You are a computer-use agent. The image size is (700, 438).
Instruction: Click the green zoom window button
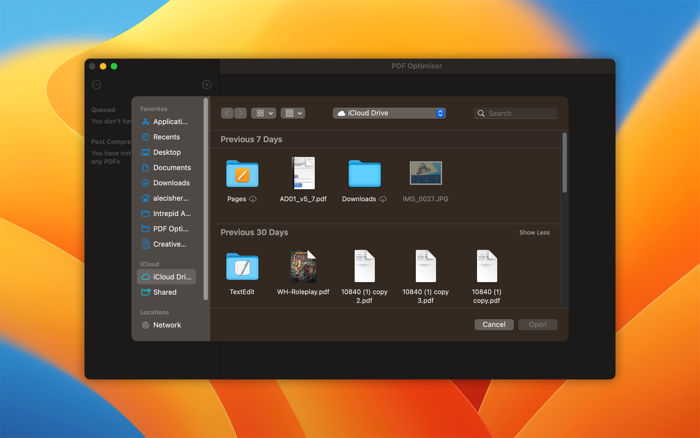[x=114, y=66]
